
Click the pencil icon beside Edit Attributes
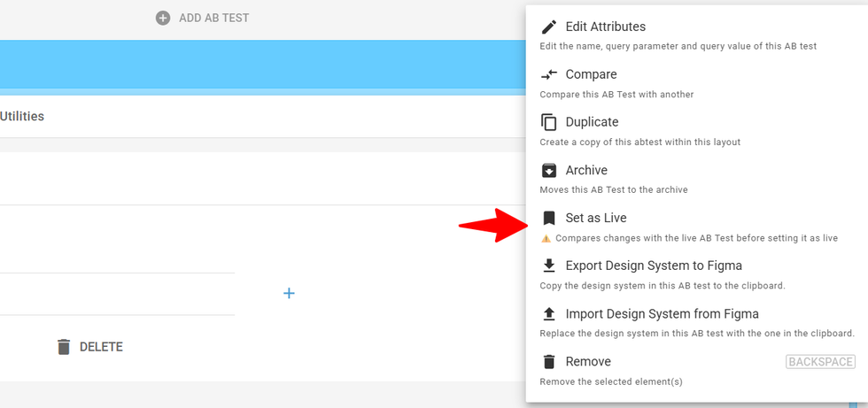click(x=549, y=27)
